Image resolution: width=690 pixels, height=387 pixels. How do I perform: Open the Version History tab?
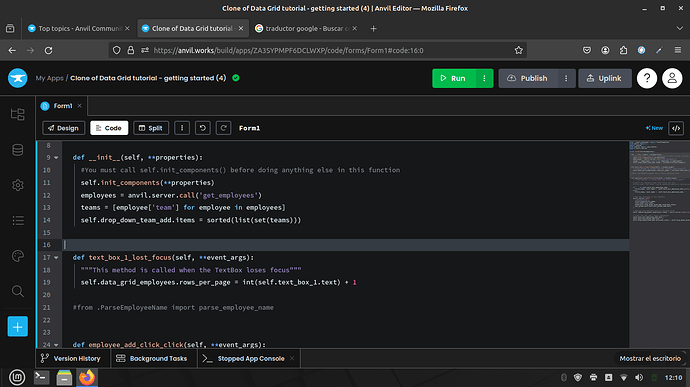71,358
